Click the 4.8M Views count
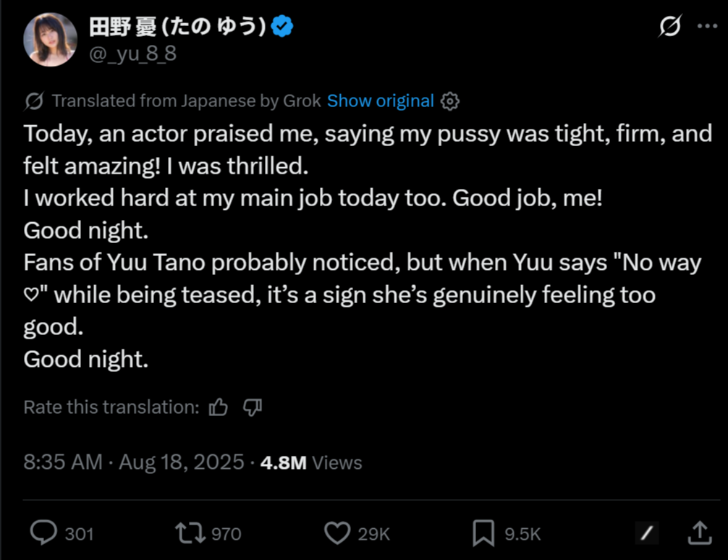 point(311,463)
